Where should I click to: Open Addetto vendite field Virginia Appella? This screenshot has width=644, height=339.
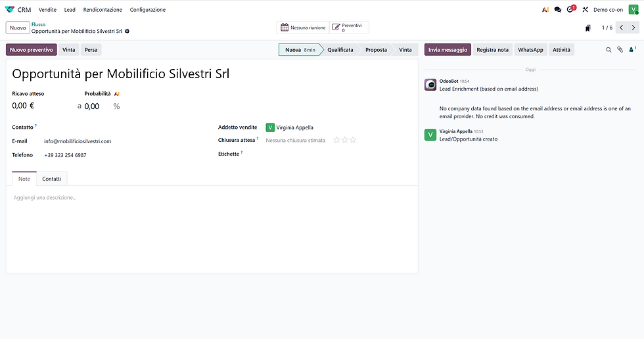294,127
